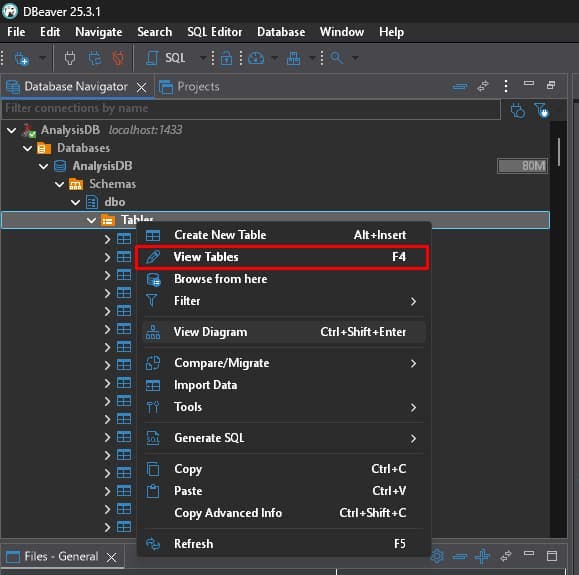Click the blue plus icon in Files panel
The height and width of the screenshot is (575, 579).
482,556
